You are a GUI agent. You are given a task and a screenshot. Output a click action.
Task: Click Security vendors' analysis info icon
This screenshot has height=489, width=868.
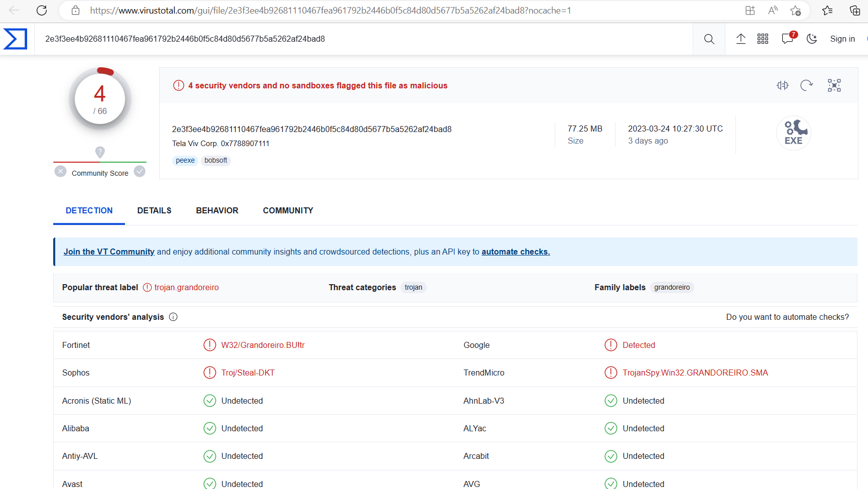[173, 317]
